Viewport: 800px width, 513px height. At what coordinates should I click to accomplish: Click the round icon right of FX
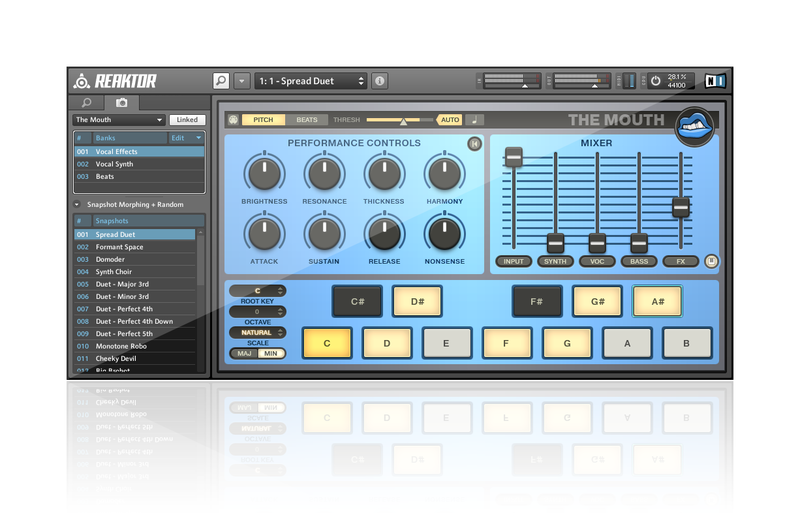coord(711,261)
